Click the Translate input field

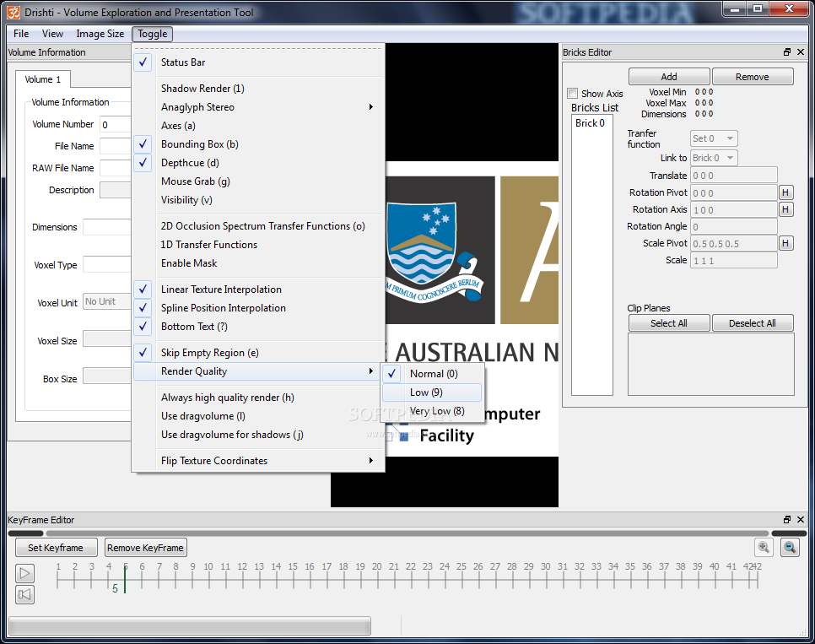point(734,176)
